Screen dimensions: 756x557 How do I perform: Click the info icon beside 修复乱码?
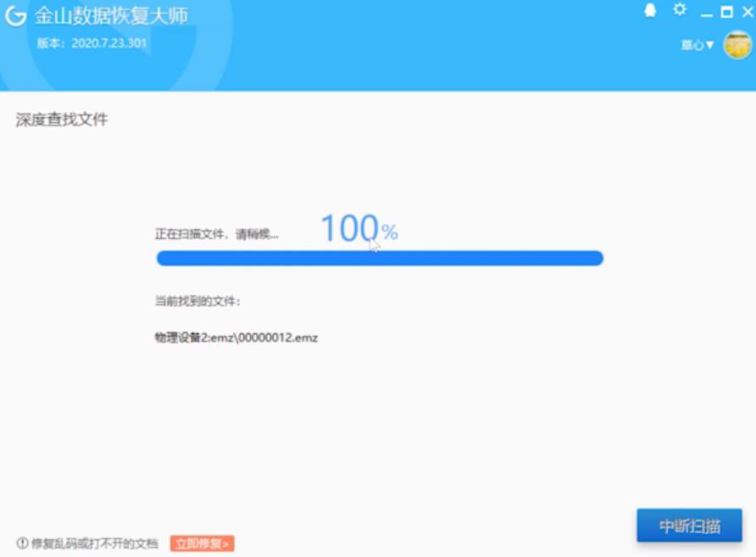pos(22,543)
